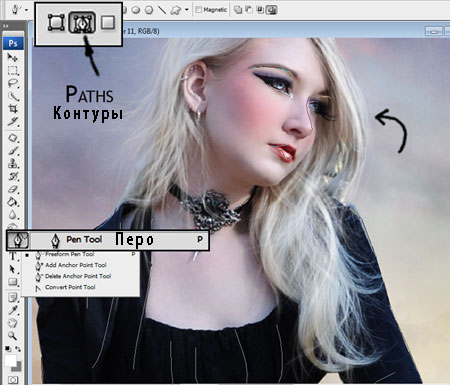Select the Clone Stamp tool
The image size is (450, 385).
[13, 163]
